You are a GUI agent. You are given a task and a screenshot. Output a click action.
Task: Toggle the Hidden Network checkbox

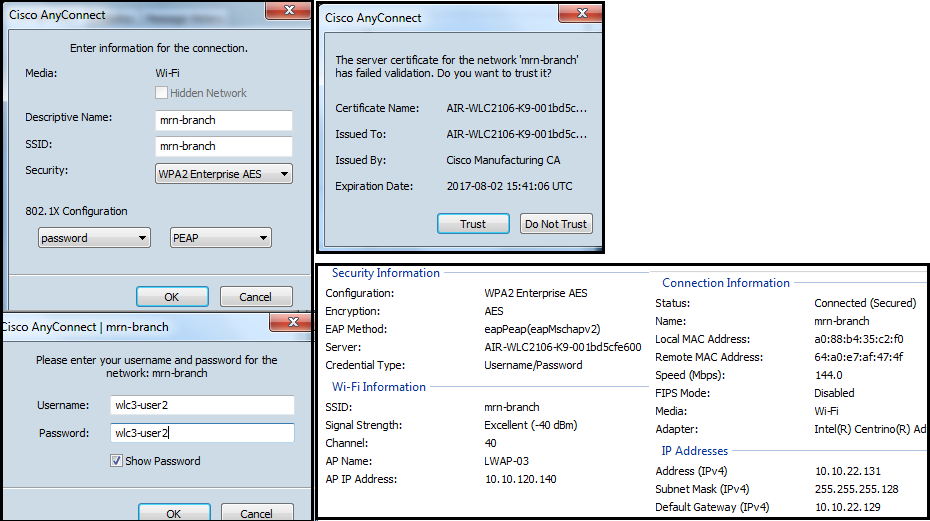click(x=161, y=93)
